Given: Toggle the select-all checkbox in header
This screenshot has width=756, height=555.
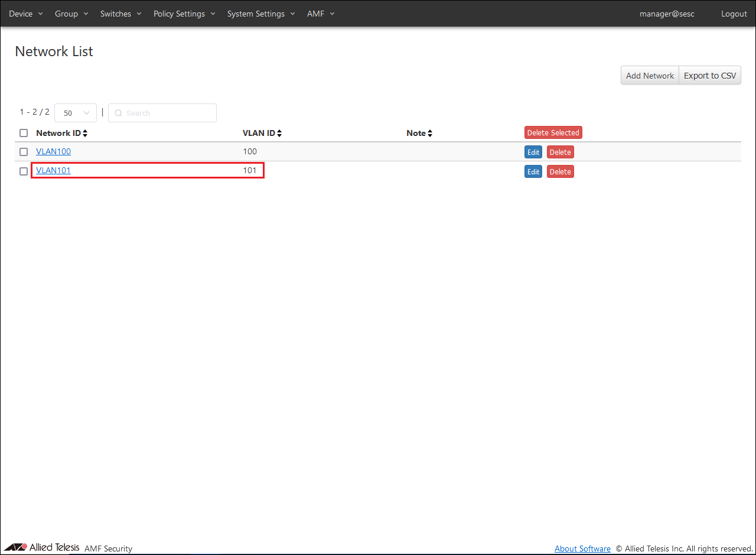Looking at the screenshot, I should point(24,133).
